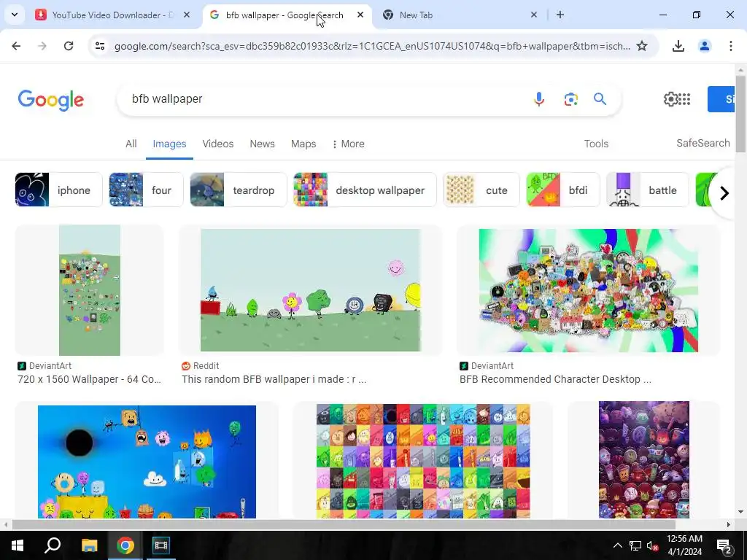Viewport: 747px width, 560px height.
Task: Open File Explorer from taskbar
Action: pyautogui.click(x=89, y=545)
